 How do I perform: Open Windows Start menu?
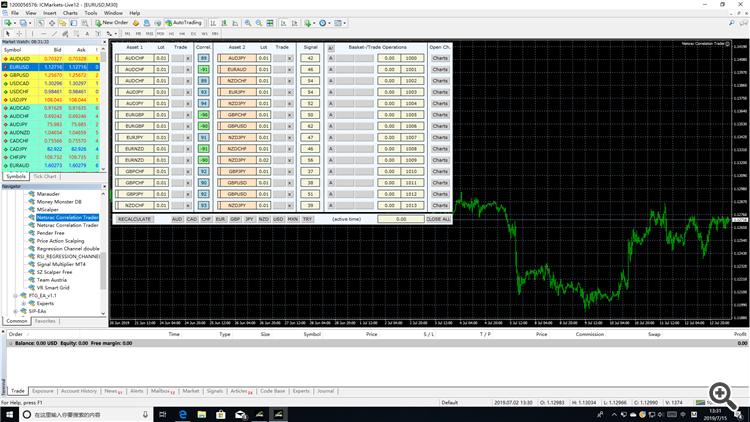coord(9,414)
